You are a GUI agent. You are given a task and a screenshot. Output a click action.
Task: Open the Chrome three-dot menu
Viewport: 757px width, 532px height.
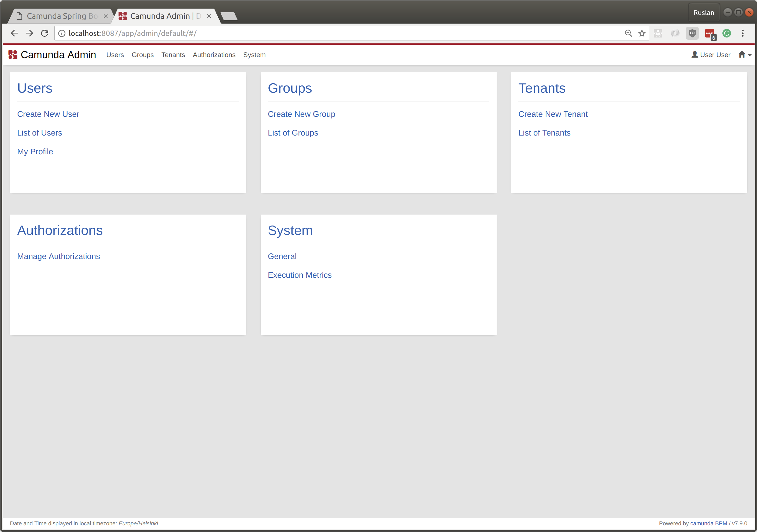click(743, 33)
